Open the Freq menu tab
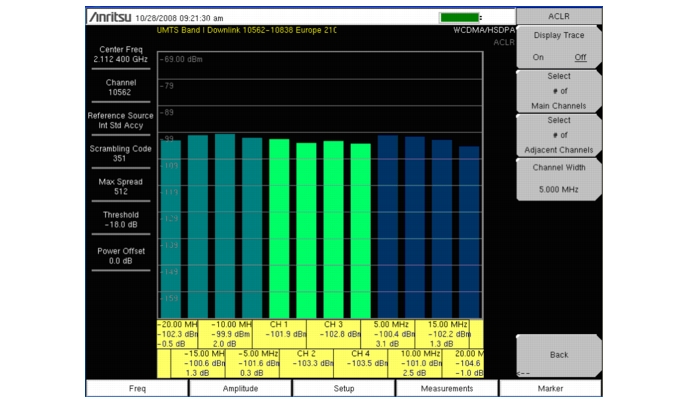 pyautogui.click(x=137, y=388)
